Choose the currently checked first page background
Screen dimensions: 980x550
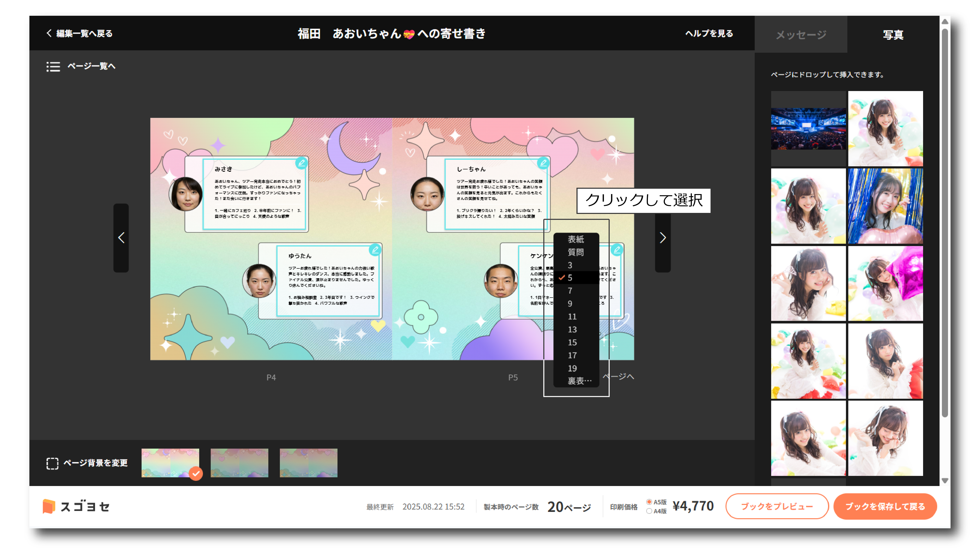coord(170,463)
